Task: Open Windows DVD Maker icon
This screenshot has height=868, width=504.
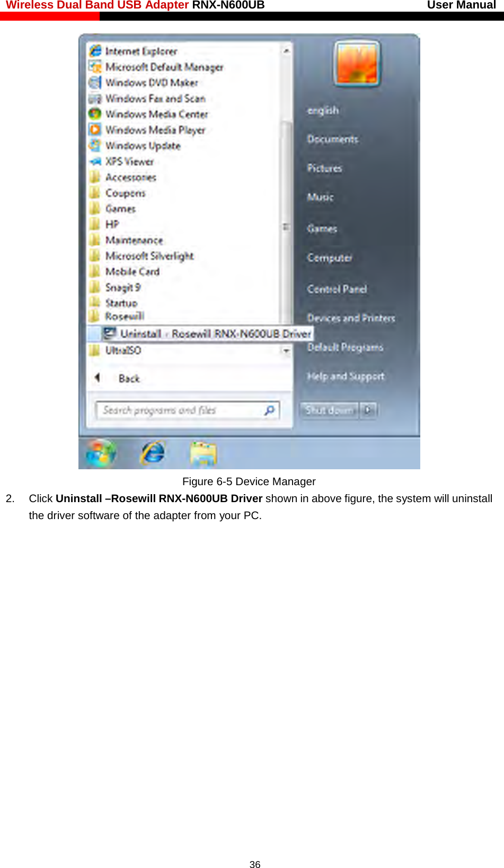Action: point(95,83)
